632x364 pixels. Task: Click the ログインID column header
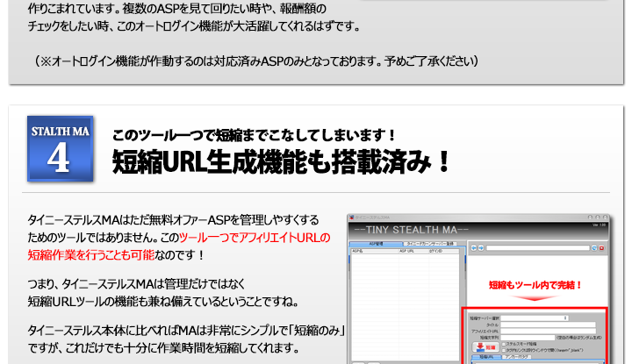coord(443,251)
